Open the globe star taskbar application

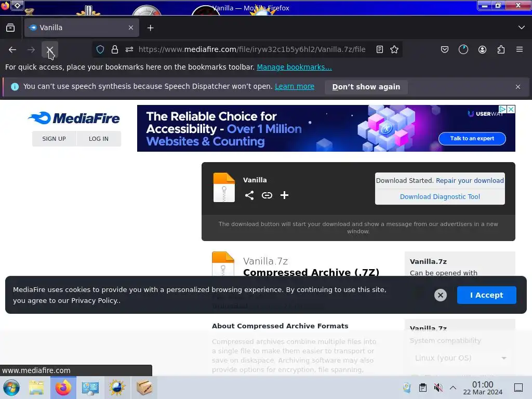click(117, 388)
